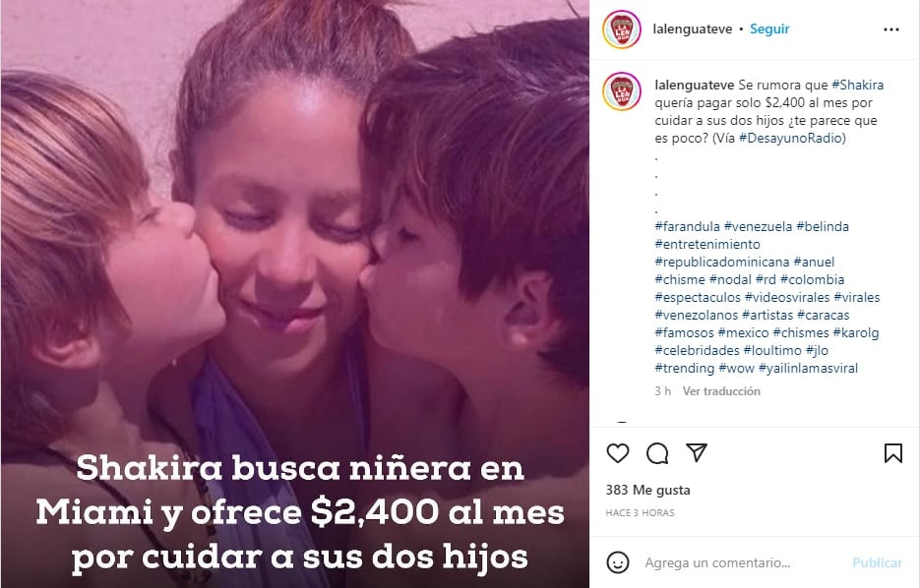Open the #yailinlamasviral hashtag
920x588 pixels.
pos(808,368)
